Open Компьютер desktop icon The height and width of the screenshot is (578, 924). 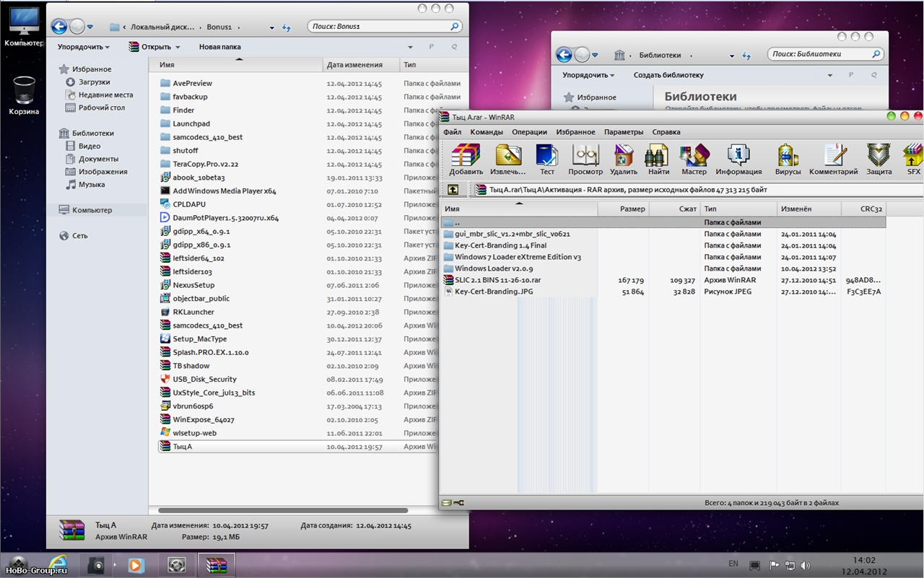click(x=24, y=28)
